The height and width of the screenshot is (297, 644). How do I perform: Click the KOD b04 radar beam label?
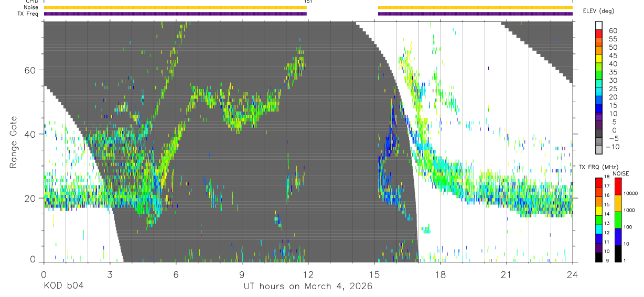coord(63,286)
